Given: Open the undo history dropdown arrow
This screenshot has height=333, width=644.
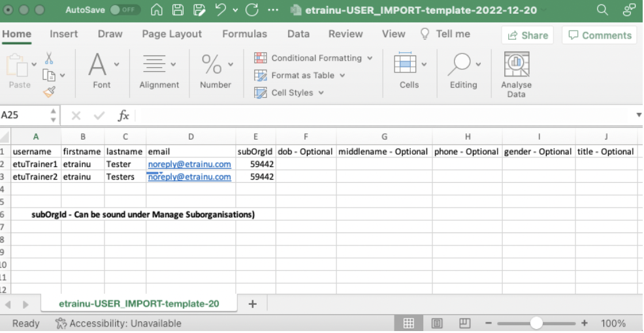Looking at the screenshot, I should point(235,10).
